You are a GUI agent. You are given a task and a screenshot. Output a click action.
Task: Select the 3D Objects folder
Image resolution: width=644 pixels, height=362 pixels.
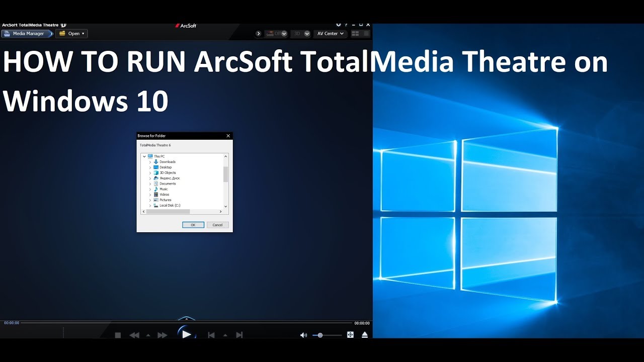(168, 173)
